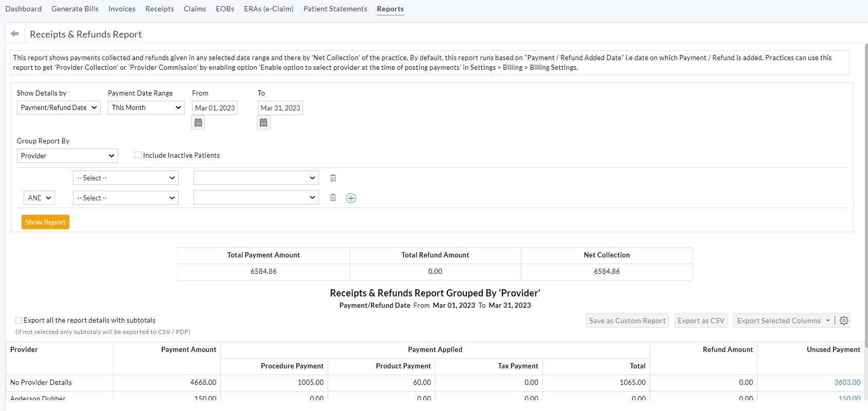
Task: Expand the Export Selected Columns menu
Action: (783, 321)
